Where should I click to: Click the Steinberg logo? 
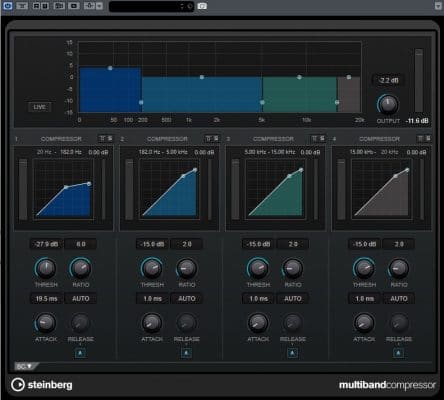click(x=42, y=385)
